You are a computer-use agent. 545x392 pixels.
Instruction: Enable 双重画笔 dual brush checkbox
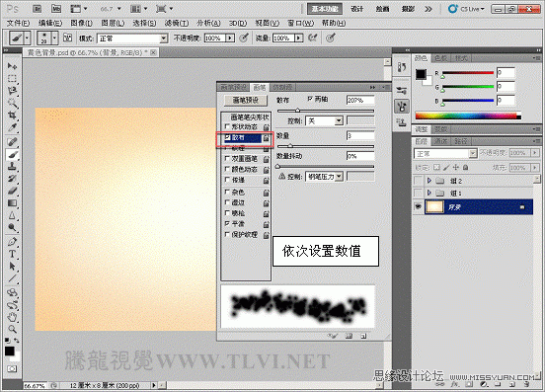tap(227, 158)
